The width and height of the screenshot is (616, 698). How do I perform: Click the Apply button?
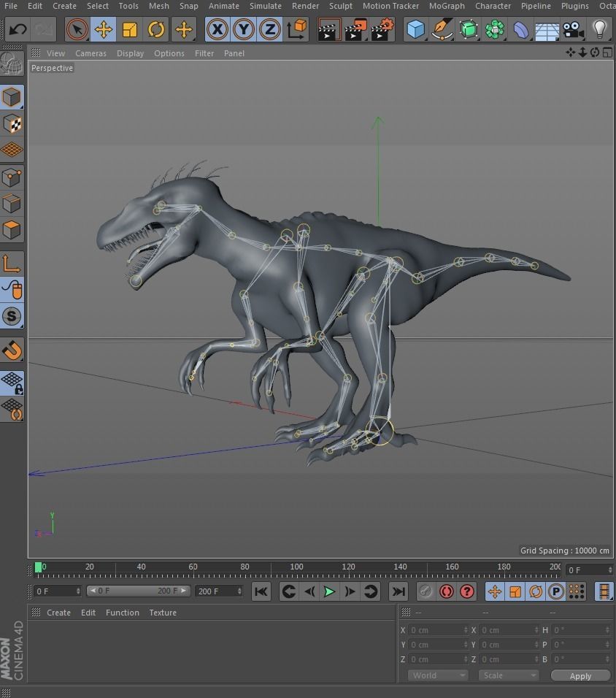tap(580, 676)
